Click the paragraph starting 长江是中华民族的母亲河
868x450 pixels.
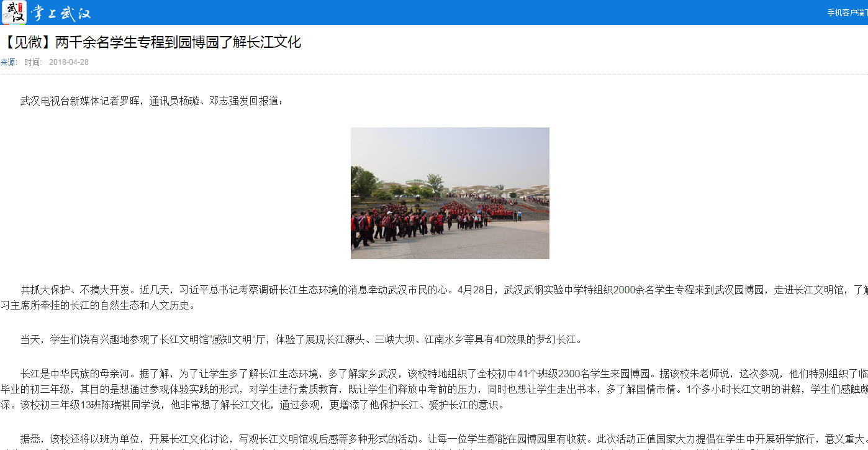434,389
